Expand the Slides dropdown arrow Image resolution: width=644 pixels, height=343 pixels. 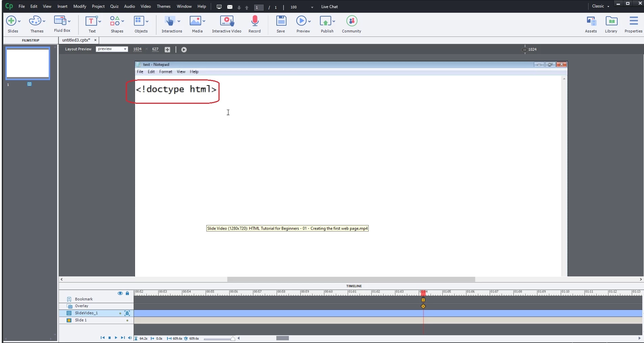click(19, 21)
